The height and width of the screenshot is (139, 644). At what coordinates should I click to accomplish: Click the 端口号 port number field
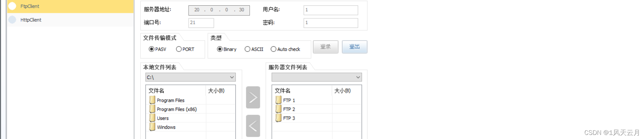click(x=201, y=23)
